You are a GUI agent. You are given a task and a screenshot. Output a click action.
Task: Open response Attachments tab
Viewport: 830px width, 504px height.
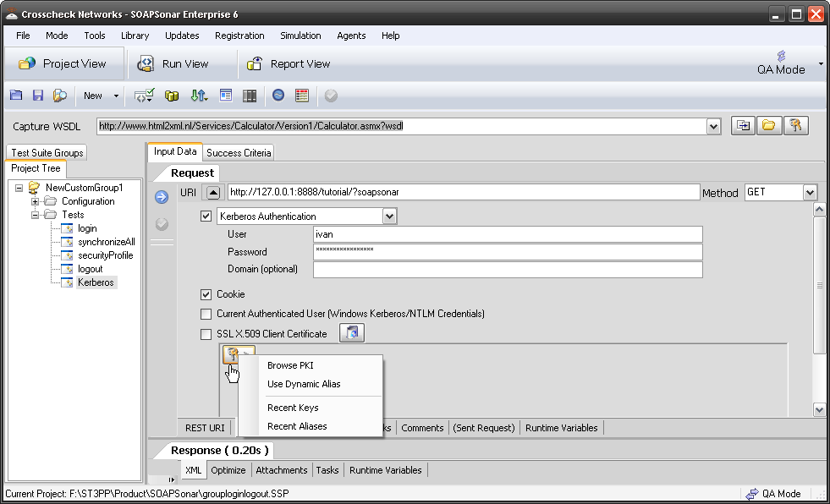282,470
